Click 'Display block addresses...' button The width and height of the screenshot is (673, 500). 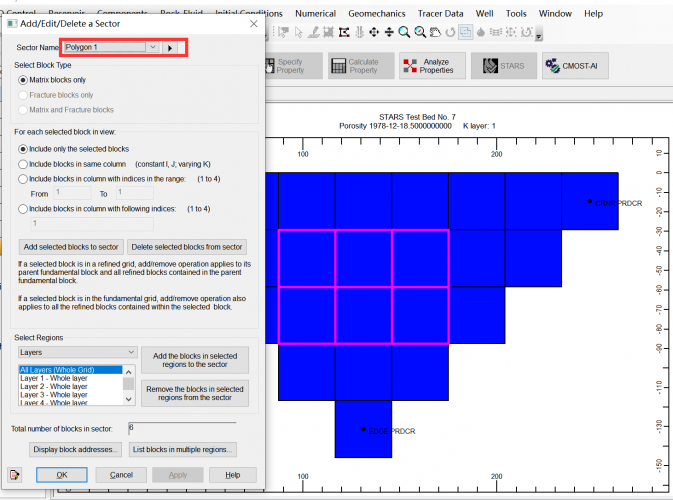point(76,449)
